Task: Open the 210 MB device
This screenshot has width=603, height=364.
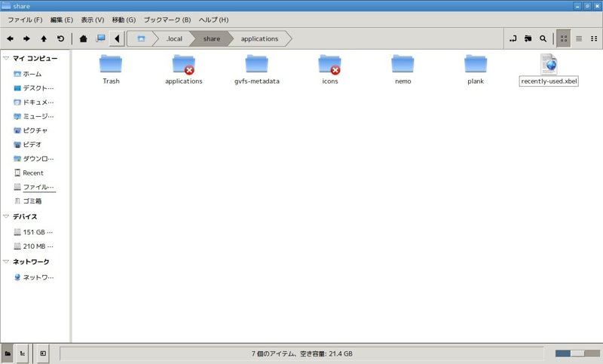Action: pyautogui.click(x=35, y=246)
